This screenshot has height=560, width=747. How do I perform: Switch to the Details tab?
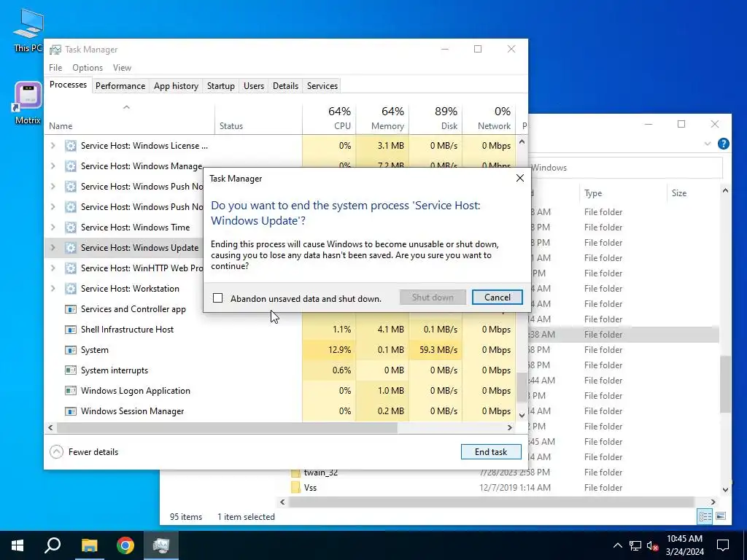tap(285, 86)
